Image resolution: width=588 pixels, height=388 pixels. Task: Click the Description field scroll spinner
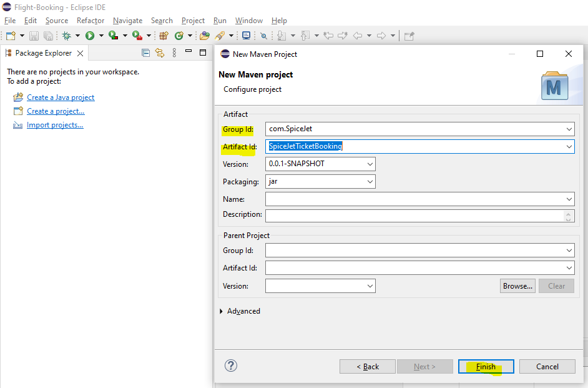[568, 216]
